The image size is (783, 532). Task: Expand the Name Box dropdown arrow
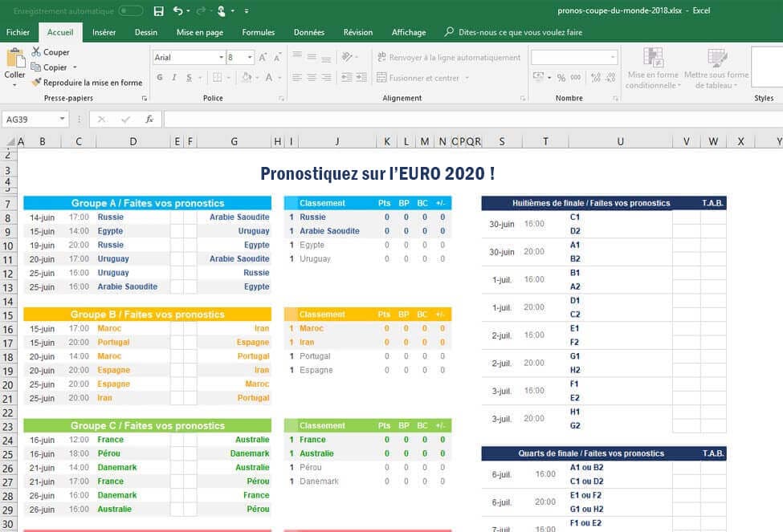pos(62,119)
